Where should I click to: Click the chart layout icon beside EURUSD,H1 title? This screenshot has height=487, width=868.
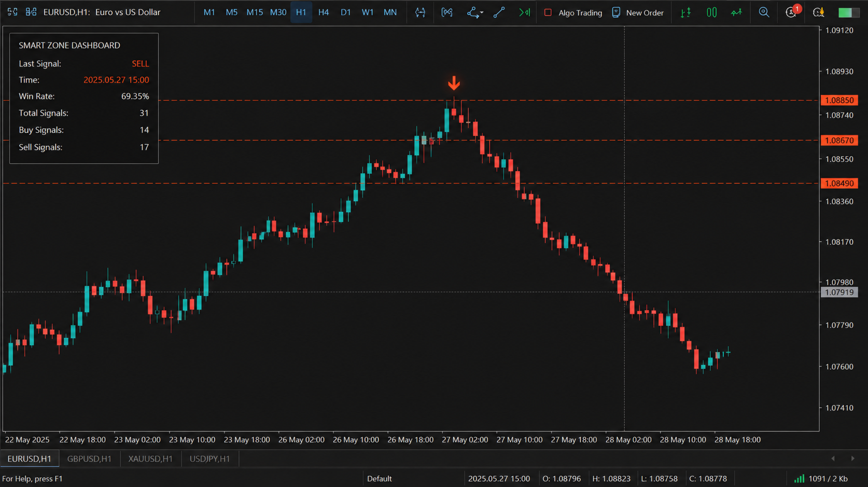[x=31, y=12]
